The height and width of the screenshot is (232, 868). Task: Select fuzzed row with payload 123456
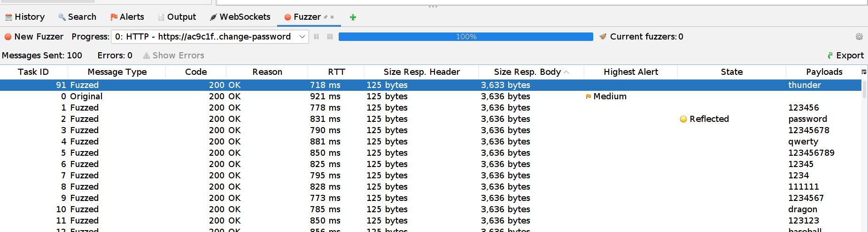point(431,108)
